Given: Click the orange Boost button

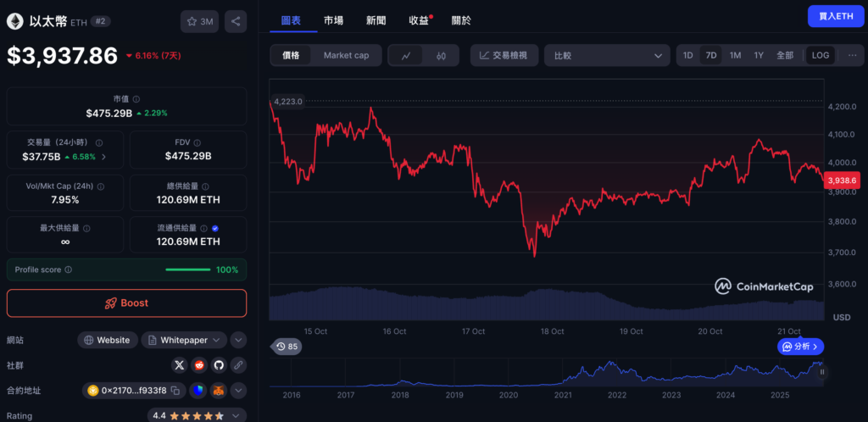Looking at the screenshot, I should click(x=127, y=303).
